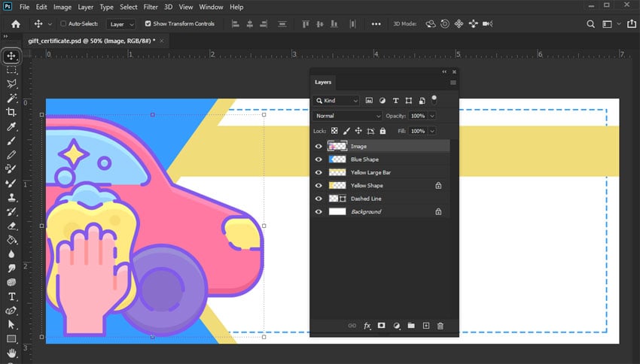Open Move tool preset picker arrow
This screenshot has height=364, width=640.
click(50, 24)
